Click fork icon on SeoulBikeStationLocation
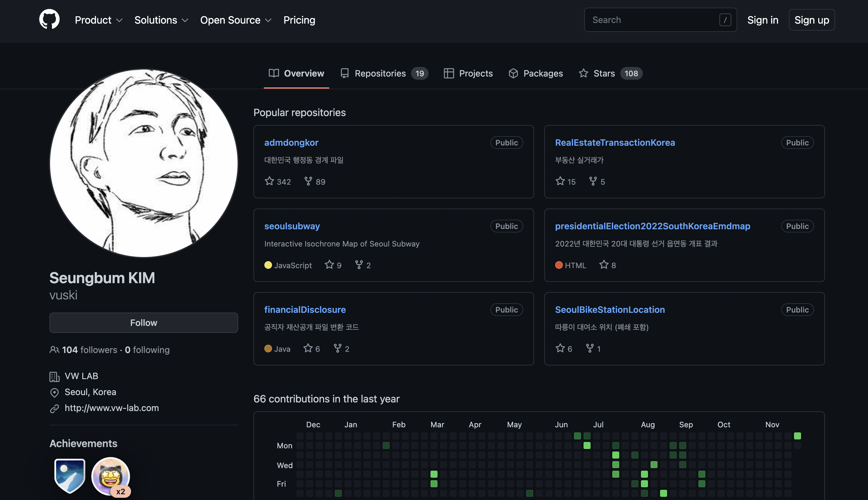Image resolution: width=868 pixels, height=500 pixels. [590, 348]
